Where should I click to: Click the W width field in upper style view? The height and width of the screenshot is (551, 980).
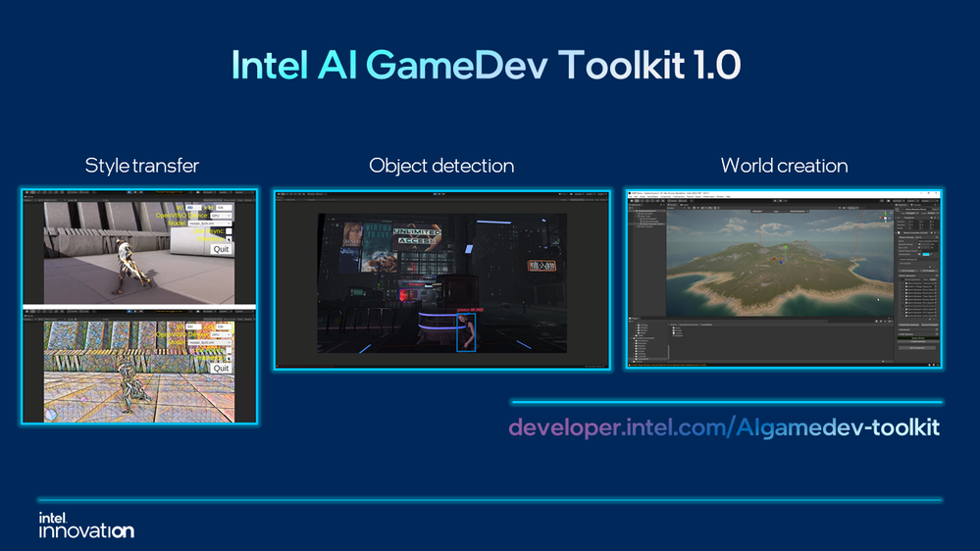click(x=194, y=208)
